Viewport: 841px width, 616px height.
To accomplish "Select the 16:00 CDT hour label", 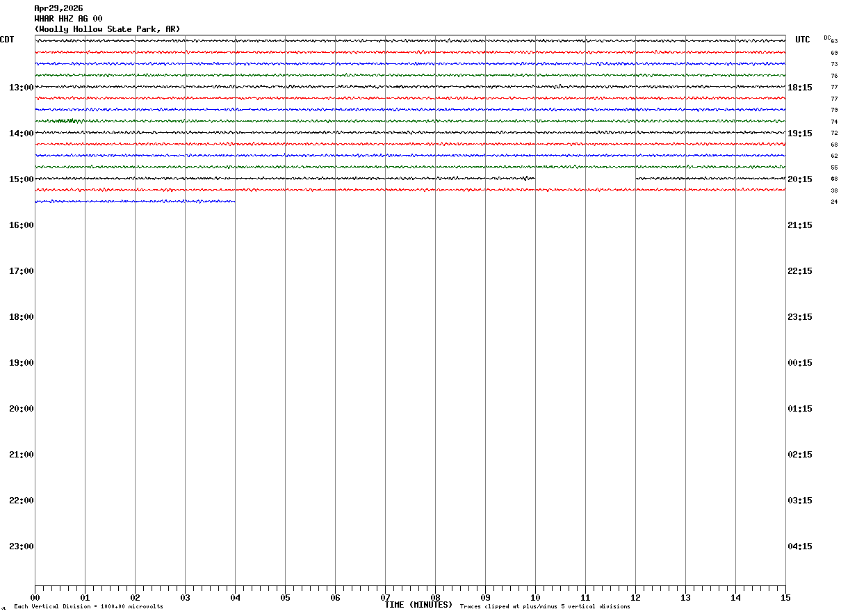I will tap(22, 225).
